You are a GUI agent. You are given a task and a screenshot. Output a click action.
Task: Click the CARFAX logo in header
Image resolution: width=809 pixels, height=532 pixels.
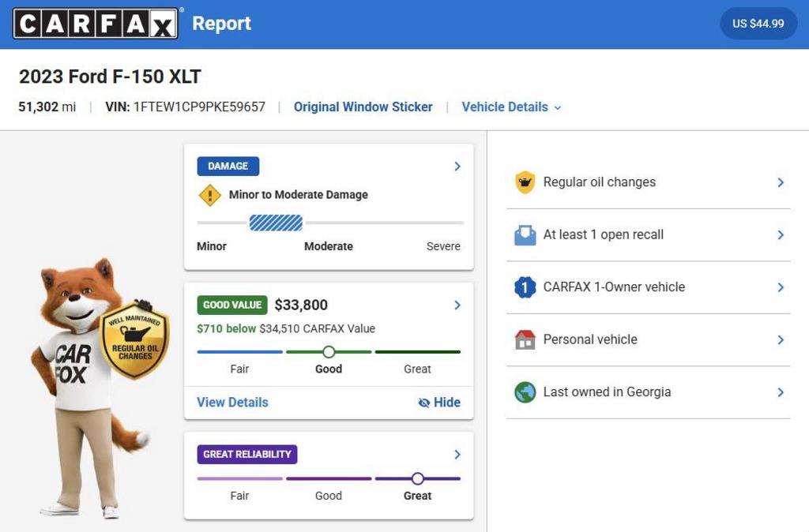[95, 24]
